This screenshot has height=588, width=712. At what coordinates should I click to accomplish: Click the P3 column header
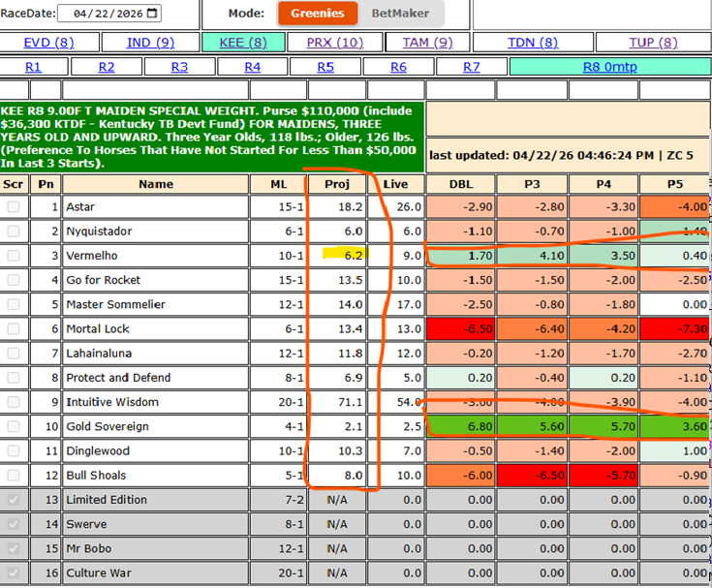click(532, 184)
